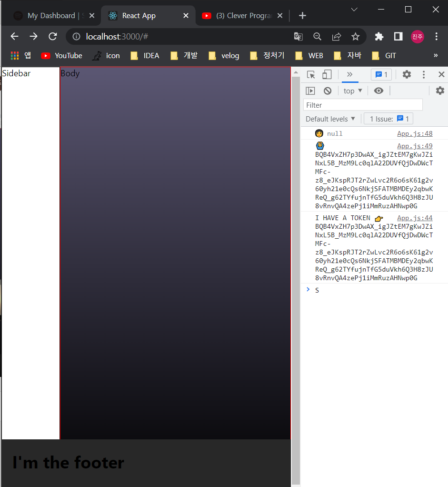The height and width of the screenshot is (487, 448).
Task: Close the My Dashboard tab
Action: click(92, 16)
